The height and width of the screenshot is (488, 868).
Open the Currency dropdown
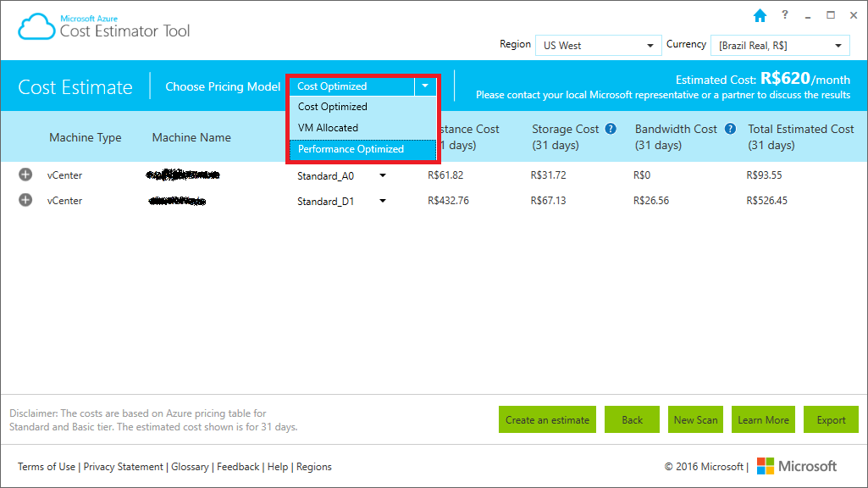(781, 46)
